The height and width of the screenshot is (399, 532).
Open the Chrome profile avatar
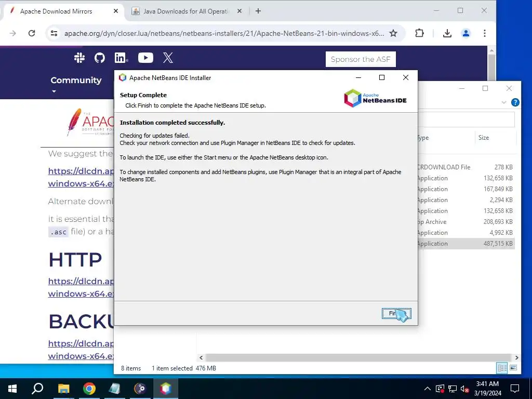466,33
